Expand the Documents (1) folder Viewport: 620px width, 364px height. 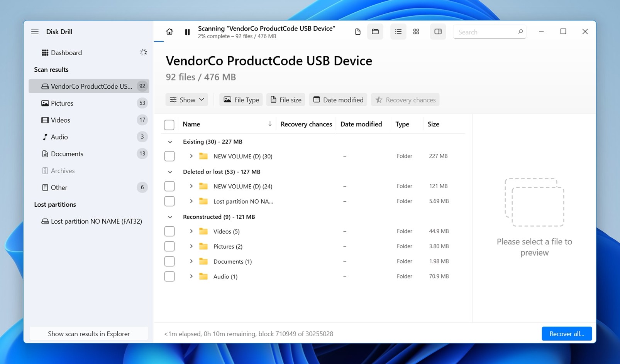pyautogui.click(x=191, y=261)
